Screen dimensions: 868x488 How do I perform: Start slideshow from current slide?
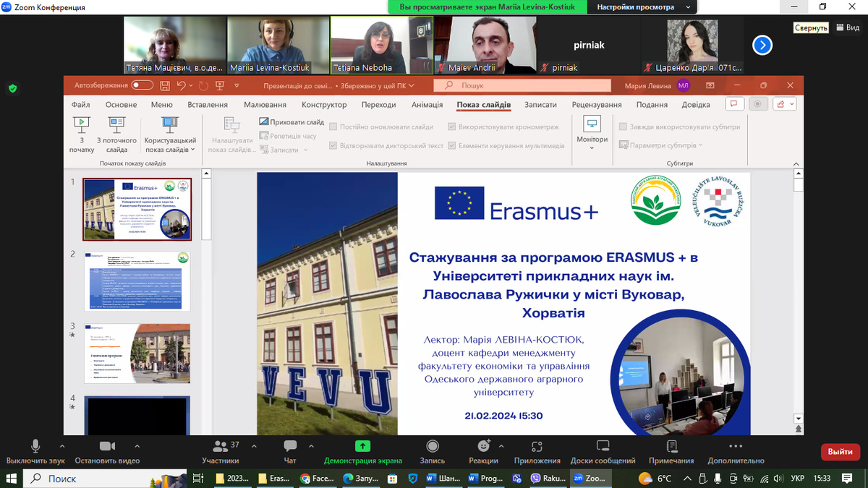pos(116,135)
